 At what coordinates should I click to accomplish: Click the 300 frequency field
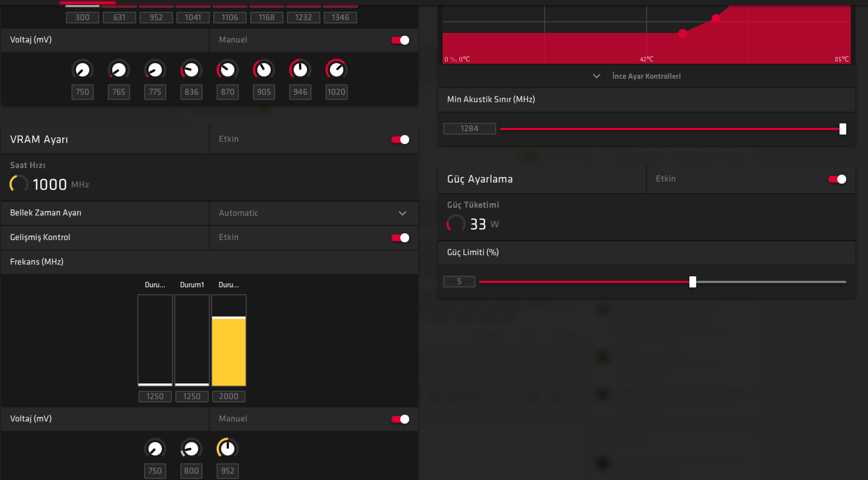[x=83, y=17]
